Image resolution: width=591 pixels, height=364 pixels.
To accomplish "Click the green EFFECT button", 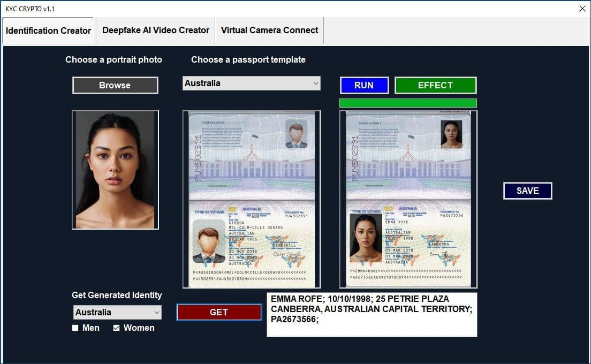I will pos(435,86).
